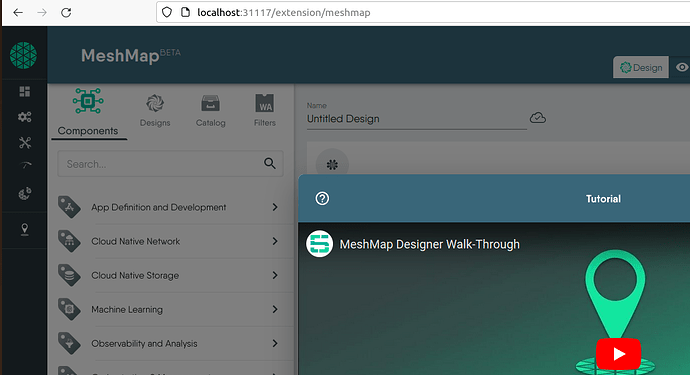Switch to the Catalog tab

pyautogui.click(x=210, y=111)
